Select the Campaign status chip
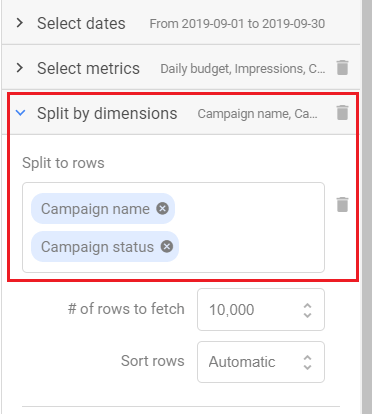Viewport: 372px width, 414px height. [105, 247]
